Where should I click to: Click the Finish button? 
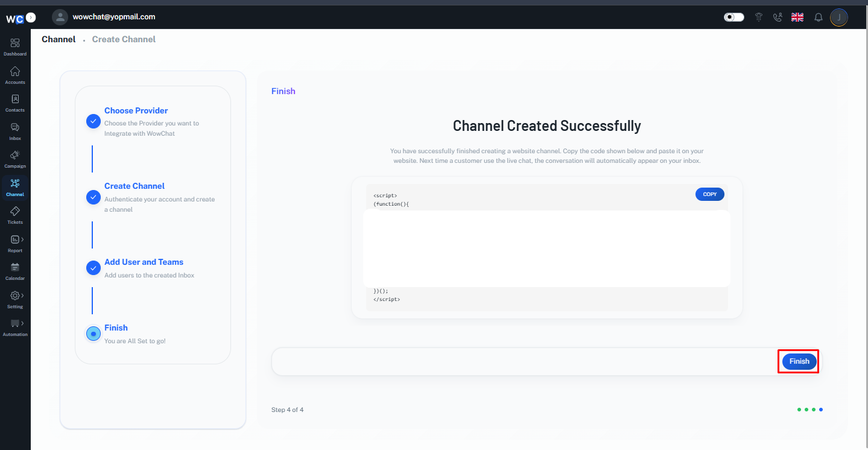tap(799, 361)
